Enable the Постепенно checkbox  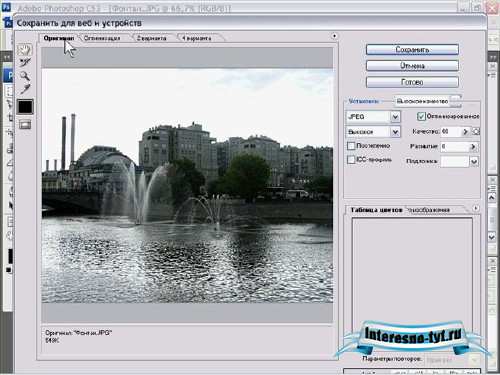351,146
